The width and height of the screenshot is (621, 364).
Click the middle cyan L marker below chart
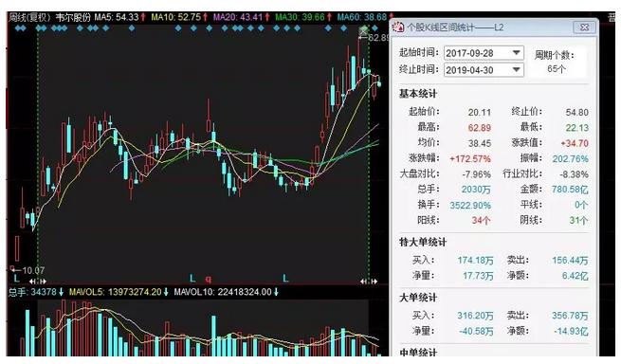tap(192, 278)
